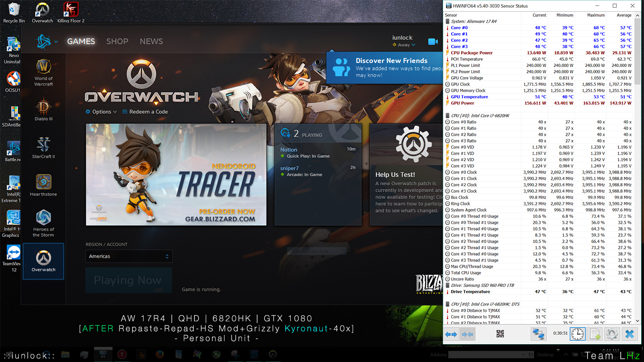Start logging with the sheet-plus icon
644x362 pixels.
(x=595, y=334)
